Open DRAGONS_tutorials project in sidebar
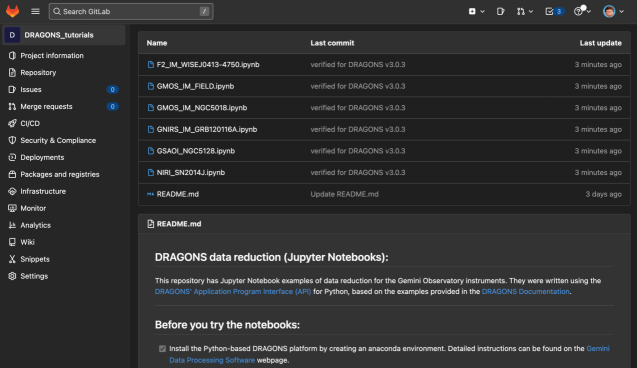Screen dimensions: 637x368 (64, 35)
